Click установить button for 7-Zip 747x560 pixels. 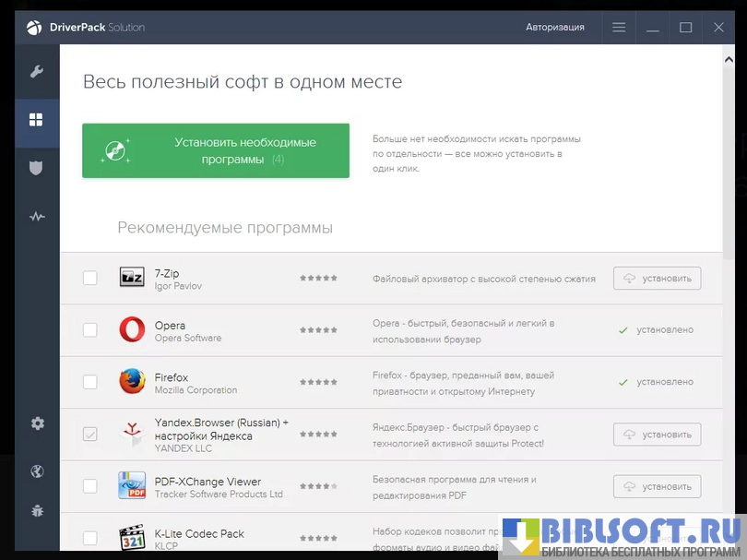(657, 278)
